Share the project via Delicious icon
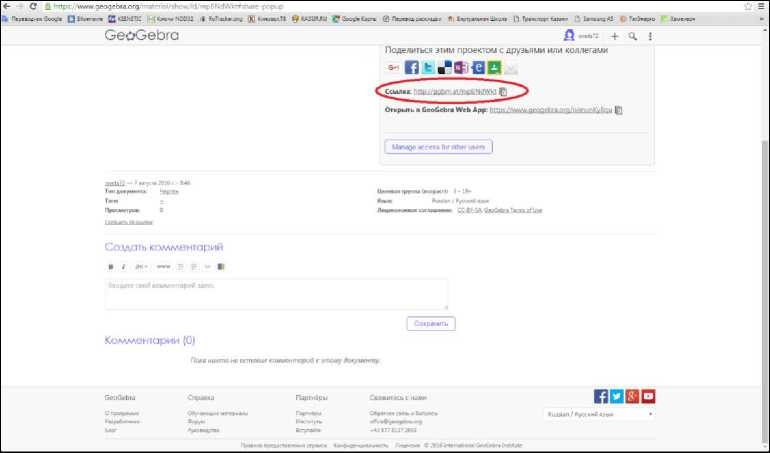 click(x=444, y=67)
